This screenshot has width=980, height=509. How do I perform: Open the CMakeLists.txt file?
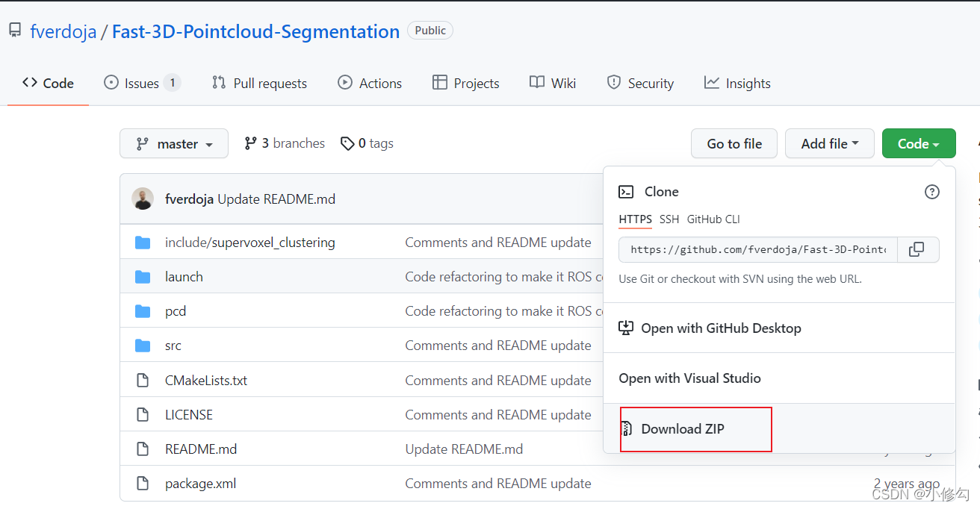pyautogui.click(x=206, y=381)
